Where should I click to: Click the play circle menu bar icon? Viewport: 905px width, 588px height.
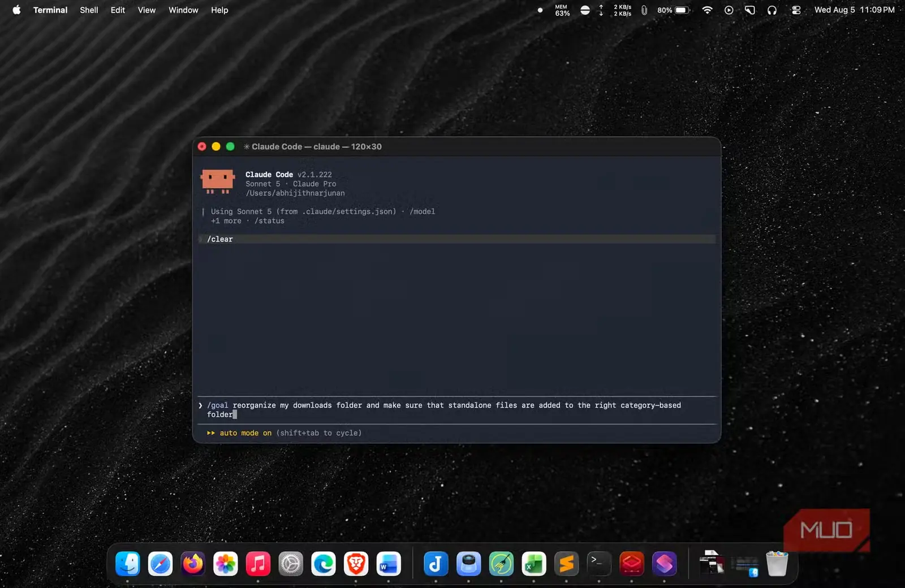tap(729, 10)
